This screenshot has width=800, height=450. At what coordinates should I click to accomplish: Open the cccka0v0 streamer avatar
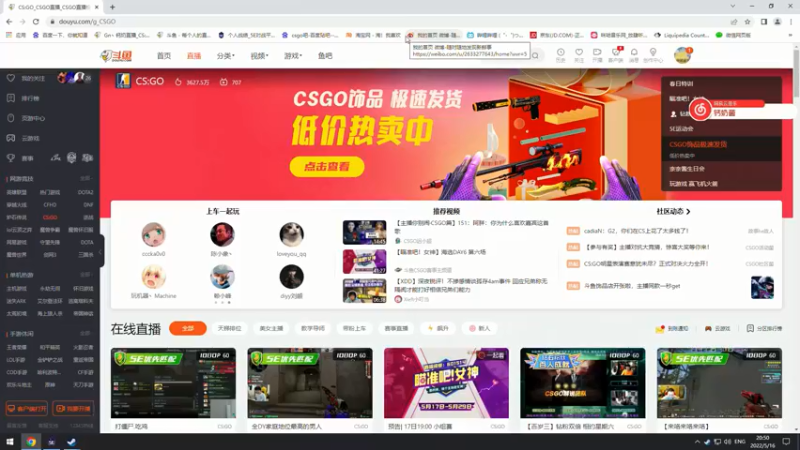[154, 235]
